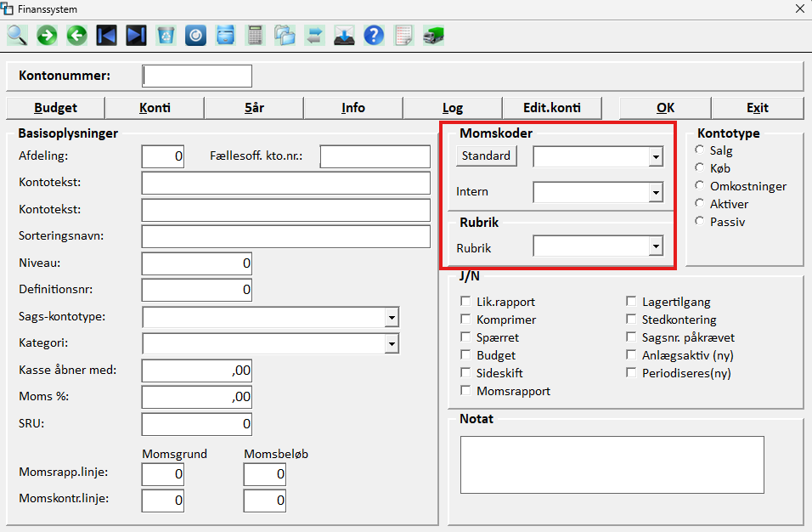Click the blue and gray swap arrows icon
812x532 pixels.
point(314,36)
